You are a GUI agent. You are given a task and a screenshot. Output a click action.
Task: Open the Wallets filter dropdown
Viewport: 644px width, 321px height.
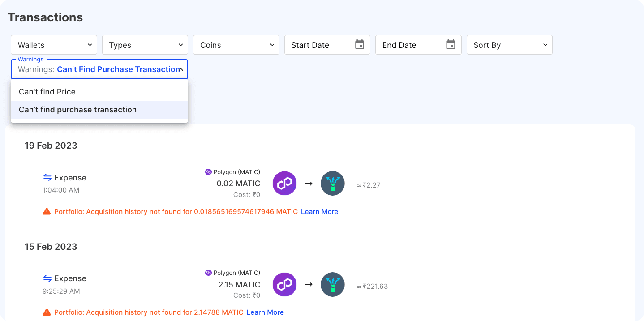point(54,45)
